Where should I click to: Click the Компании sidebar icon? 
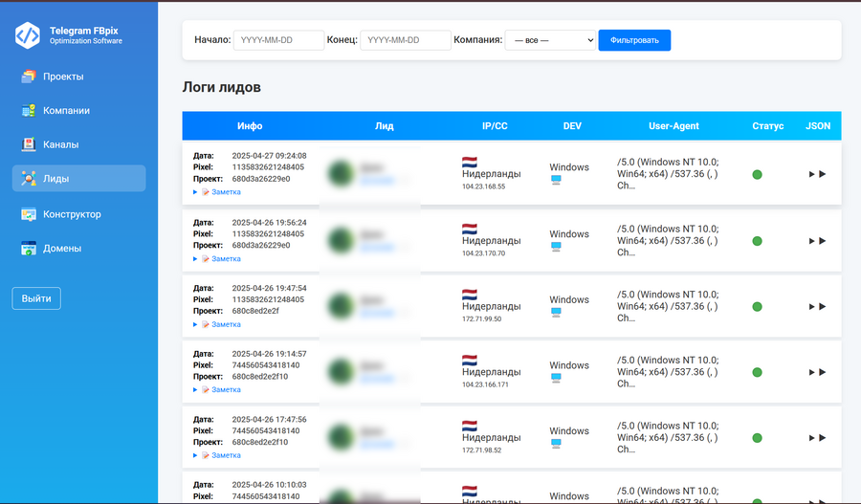click(x=28, y=110)
